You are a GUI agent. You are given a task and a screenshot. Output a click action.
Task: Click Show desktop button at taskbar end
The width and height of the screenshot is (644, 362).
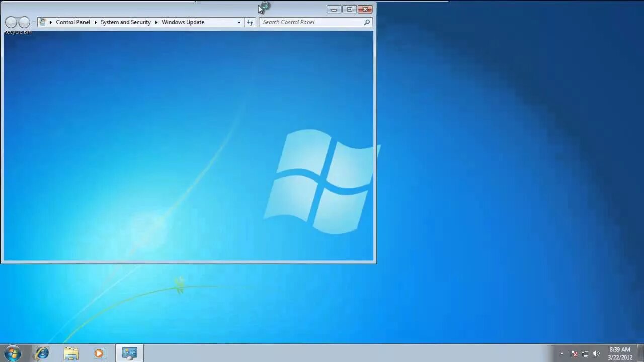coord(640,353)
